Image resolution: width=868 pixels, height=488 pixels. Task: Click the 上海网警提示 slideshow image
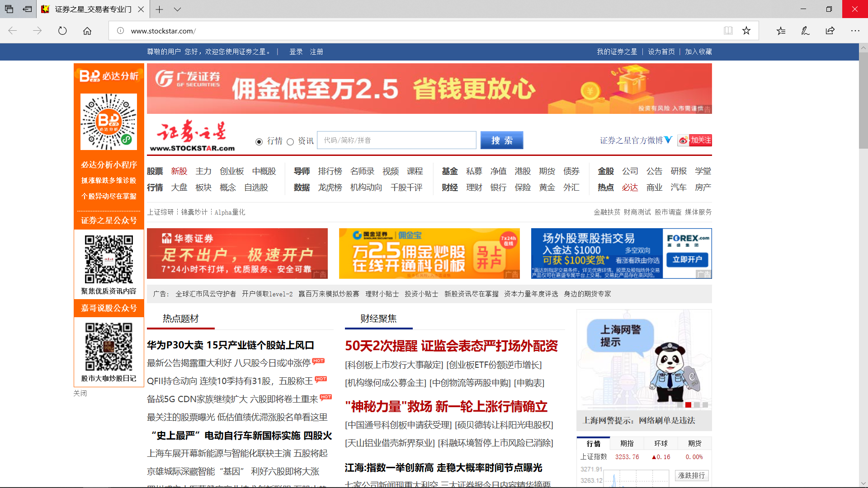click(644, 360)
